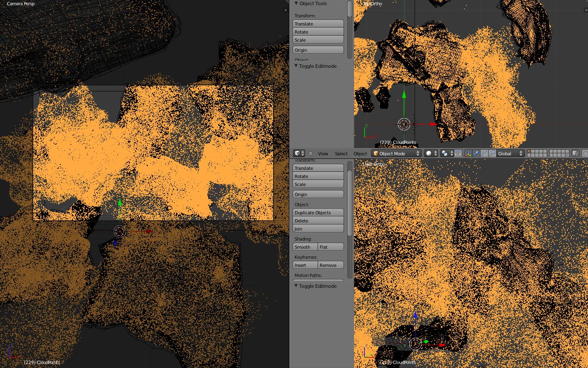Click the upper tool panel scrollbar

tap(350, 9)
